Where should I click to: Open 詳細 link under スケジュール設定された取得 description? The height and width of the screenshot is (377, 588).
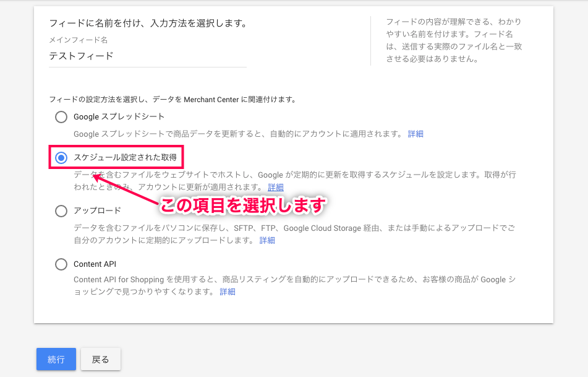pos(276,188)
